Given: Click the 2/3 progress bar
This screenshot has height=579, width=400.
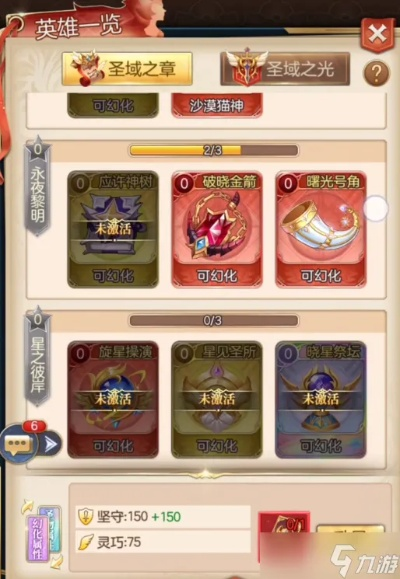Looking at the screenshot, I should [x=214, y=150].
